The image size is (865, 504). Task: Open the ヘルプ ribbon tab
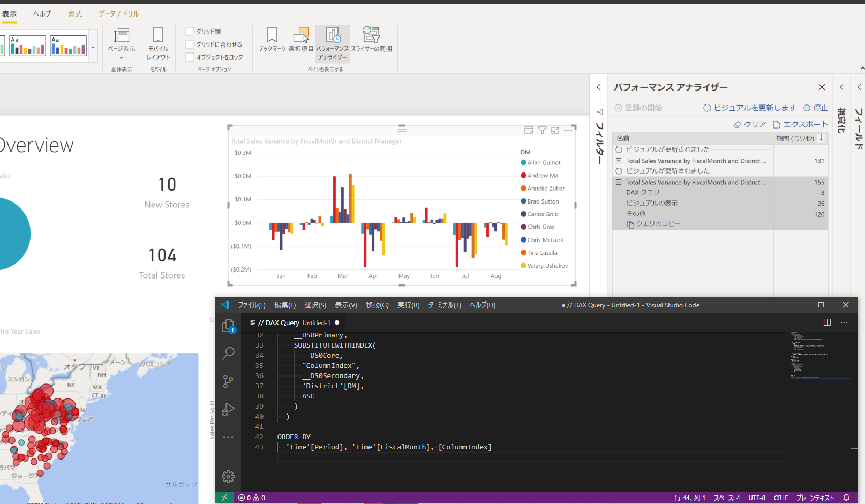(x=42, y=14)
